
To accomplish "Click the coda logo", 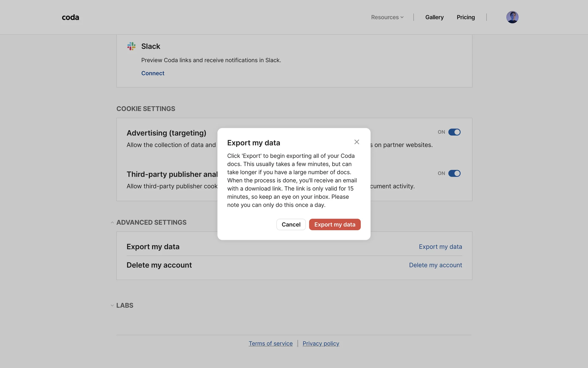I will point(70,17).
